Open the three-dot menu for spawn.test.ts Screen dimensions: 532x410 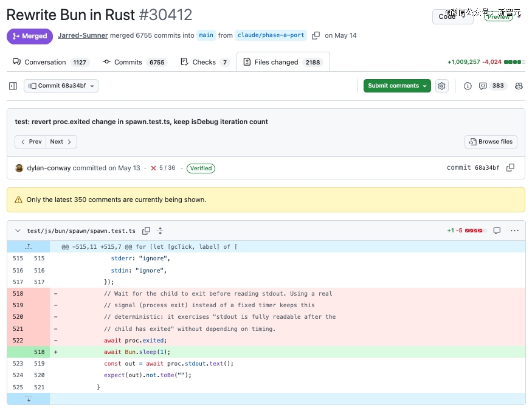pyautogui.click(x=514, y=231)
